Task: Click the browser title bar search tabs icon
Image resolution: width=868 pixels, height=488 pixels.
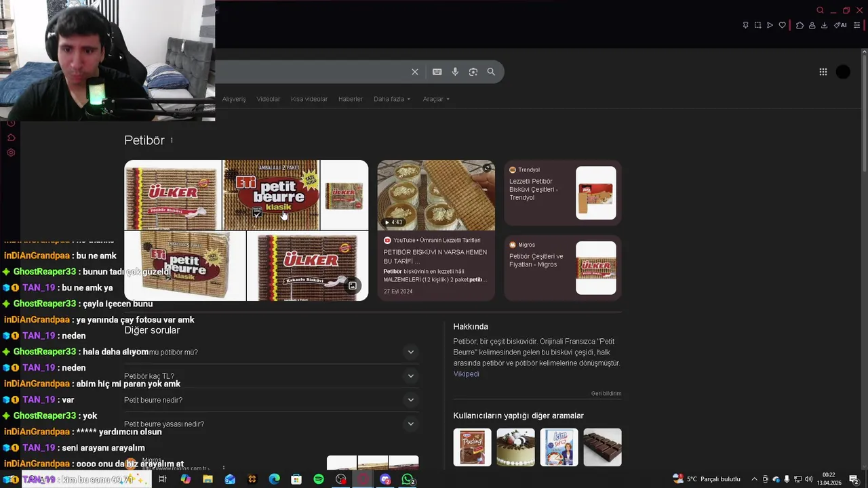Action: point(820,10)
